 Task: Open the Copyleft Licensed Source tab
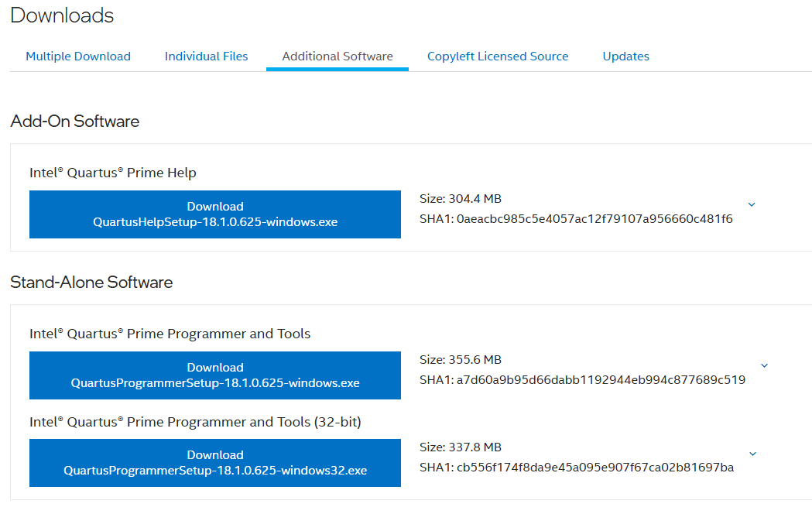pos(498,57)
